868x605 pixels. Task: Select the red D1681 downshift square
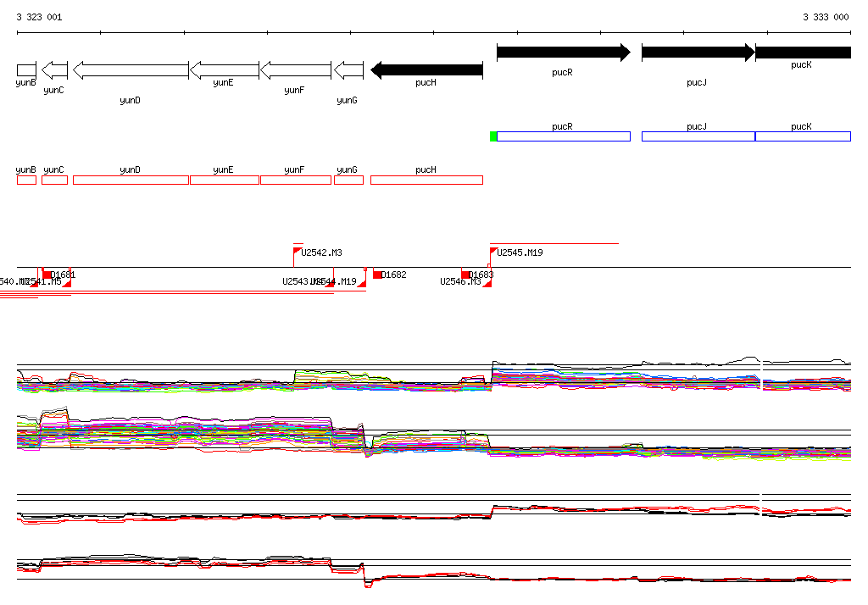[47, 275]
